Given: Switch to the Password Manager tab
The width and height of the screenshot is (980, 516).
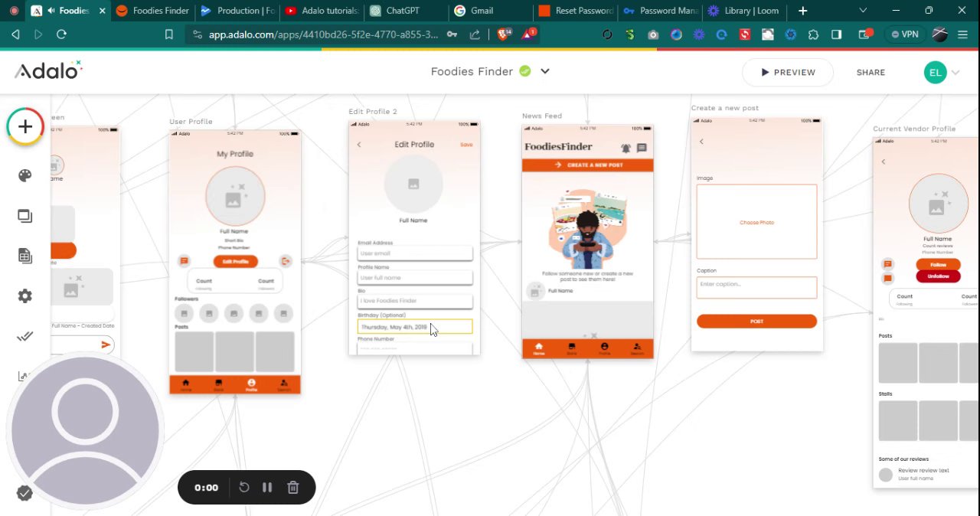Looking at the screenshot, I should (x=659, y=11).
